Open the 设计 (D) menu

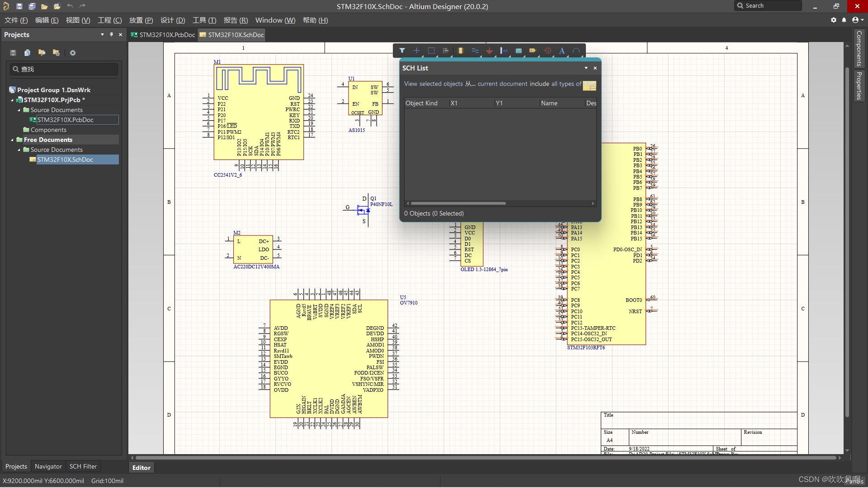pyautogui.click(x=173, y=20)
